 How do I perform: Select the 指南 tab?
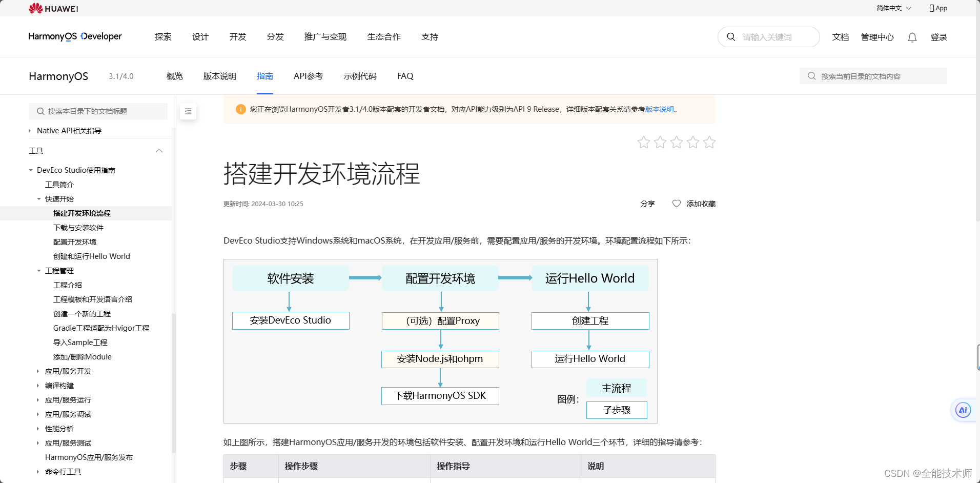coord(265,76)
